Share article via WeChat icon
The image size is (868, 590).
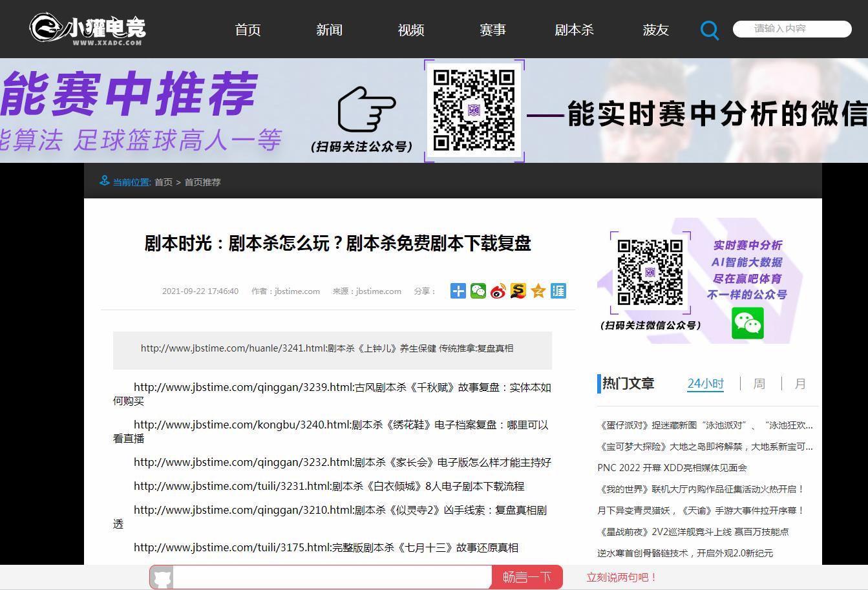[478, 291]
